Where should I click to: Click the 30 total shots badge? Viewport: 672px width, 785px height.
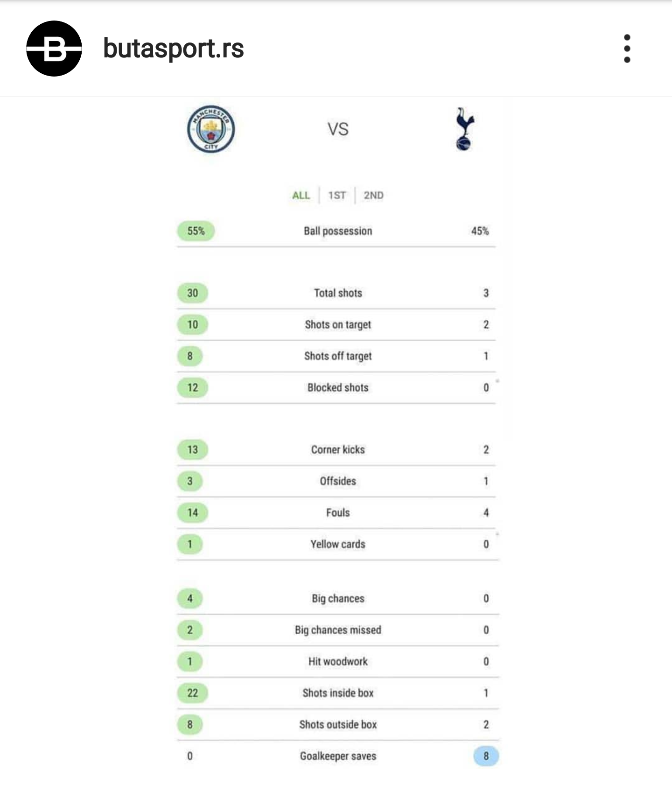[193, 293]
